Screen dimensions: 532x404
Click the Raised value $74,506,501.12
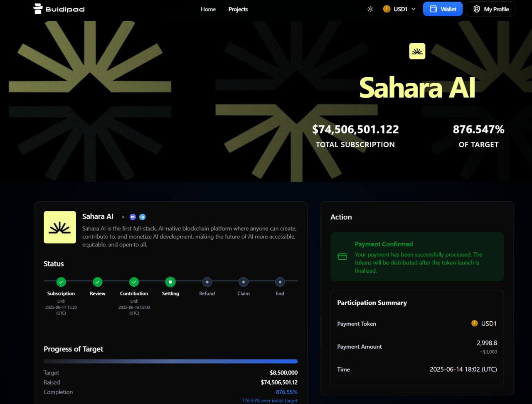click(279, 382)
